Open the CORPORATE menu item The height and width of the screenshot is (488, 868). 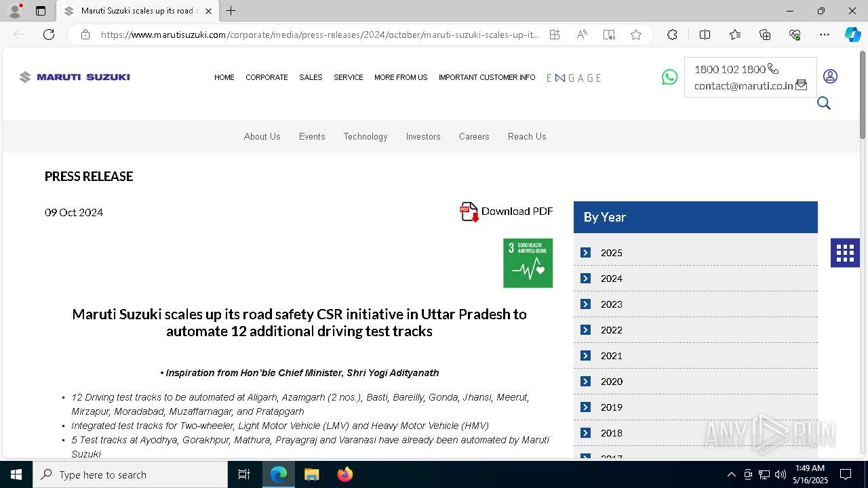[267, 77]
